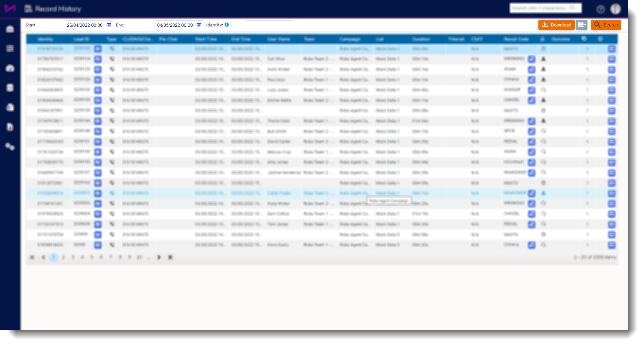Click agent icon in Emma Watts row
This screenshot has height=346, width=644.
tap(543, 100)
